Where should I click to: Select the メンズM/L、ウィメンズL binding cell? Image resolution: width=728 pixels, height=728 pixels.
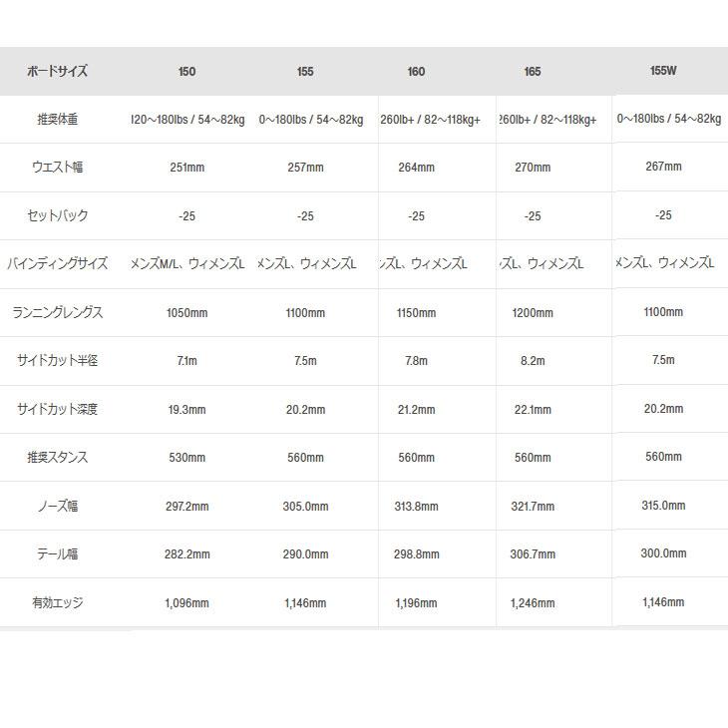coord(187,264)
